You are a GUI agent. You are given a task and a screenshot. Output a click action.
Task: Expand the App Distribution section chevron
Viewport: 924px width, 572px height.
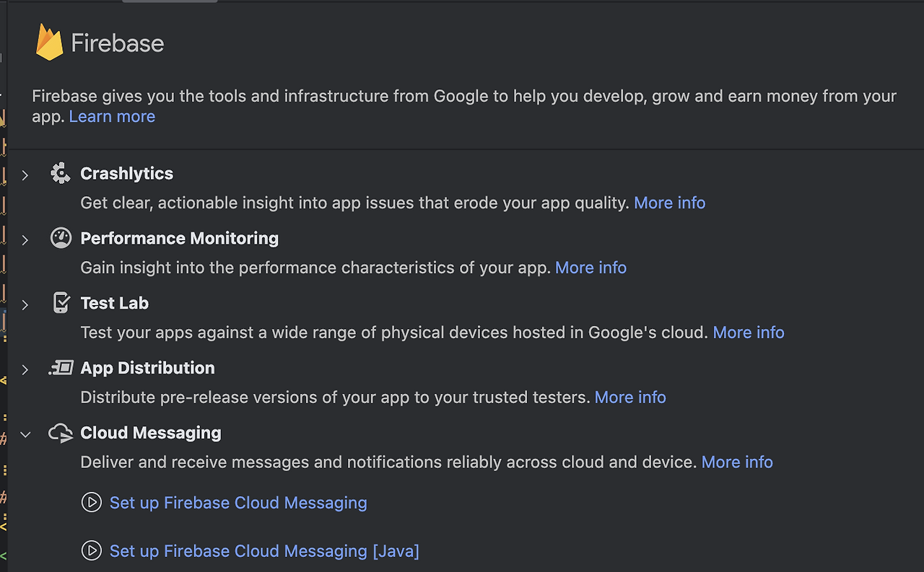click(25, 369)
